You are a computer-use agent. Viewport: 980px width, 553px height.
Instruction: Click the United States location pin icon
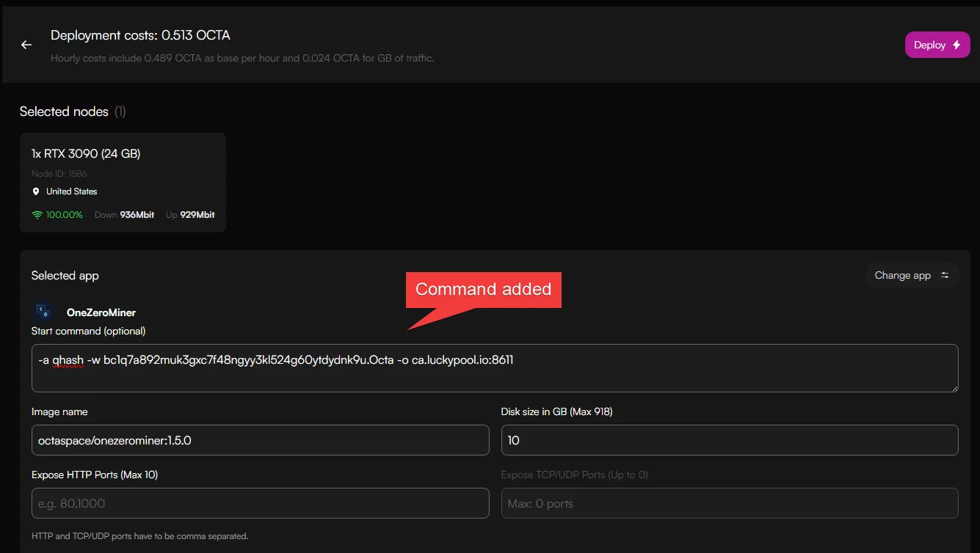tap(36, 191)
